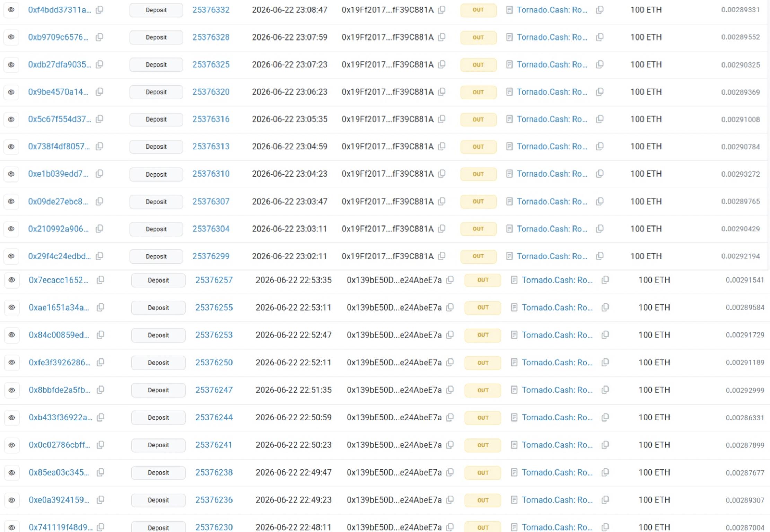Viewport: 770px width, 532px height.
Task: Copy Tornado.Cash address in block 25376253 row
Action: tap(605, 335)
